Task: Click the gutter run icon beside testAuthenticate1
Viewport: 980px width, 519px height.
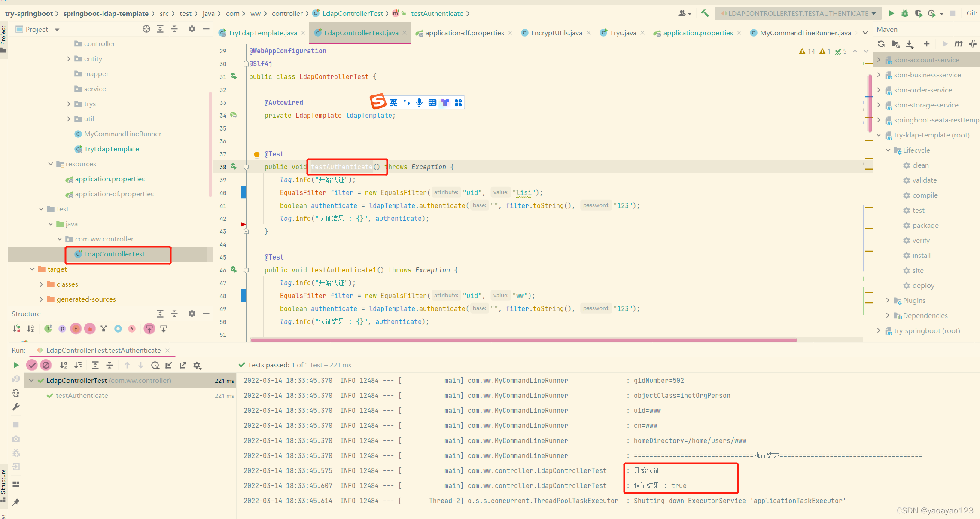Action: click(x=234, y=269)
